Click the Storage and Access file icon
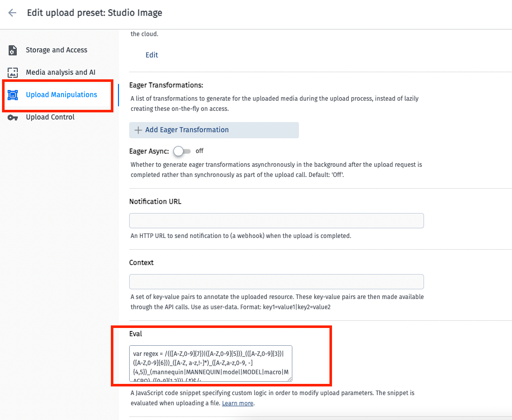Image resolution: width=512 pixels, height=420 pixels. click(13, 50)
